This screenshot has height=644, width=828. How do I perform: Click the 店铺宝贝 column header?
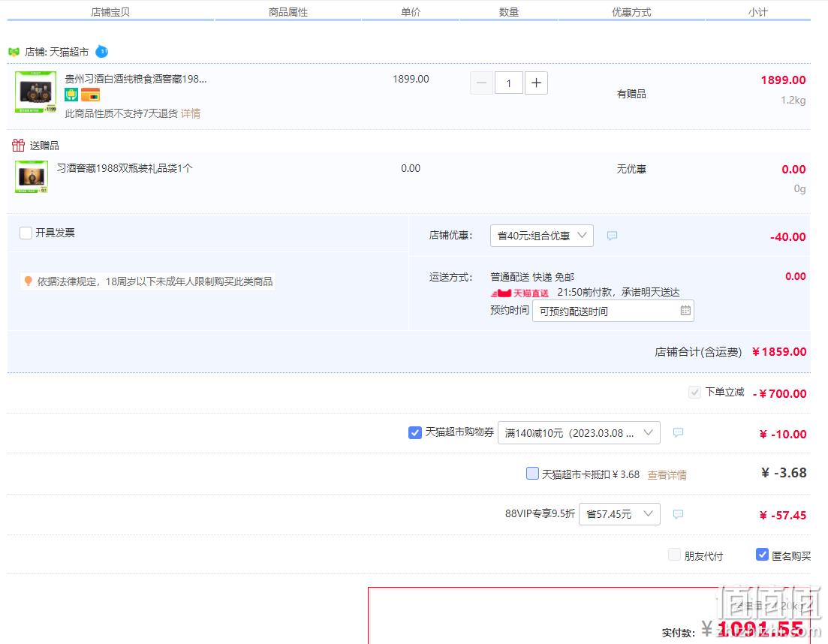pos(110,12)
